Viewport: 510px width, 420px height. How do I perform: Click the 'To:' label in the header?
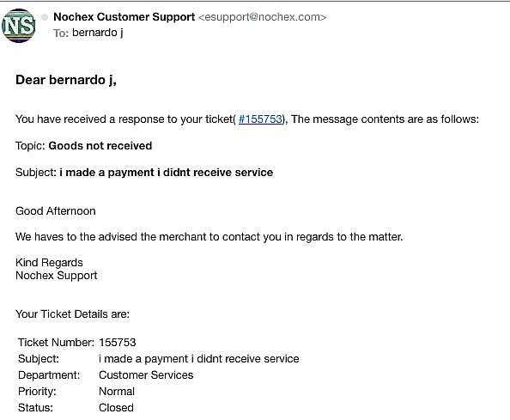click(61, 33)
